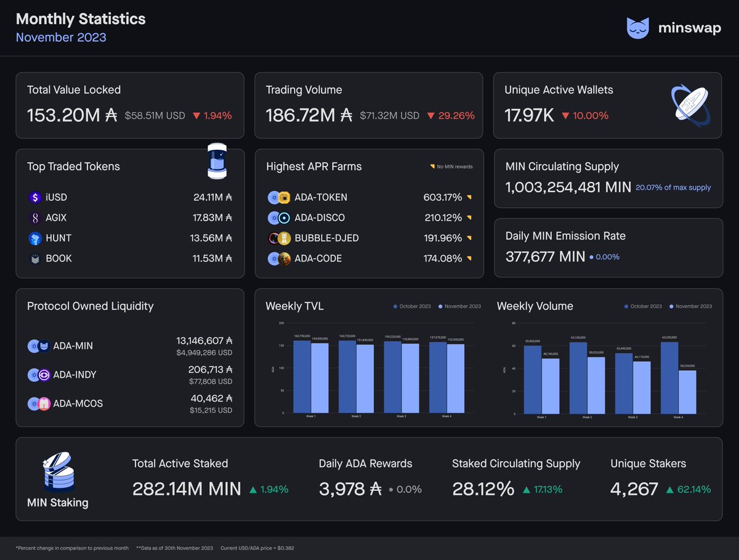The height and width of the screenshot is (560, 739).
Task: Click October 2023 legend dot in Weekly TVL
Action: pos(395,306)
